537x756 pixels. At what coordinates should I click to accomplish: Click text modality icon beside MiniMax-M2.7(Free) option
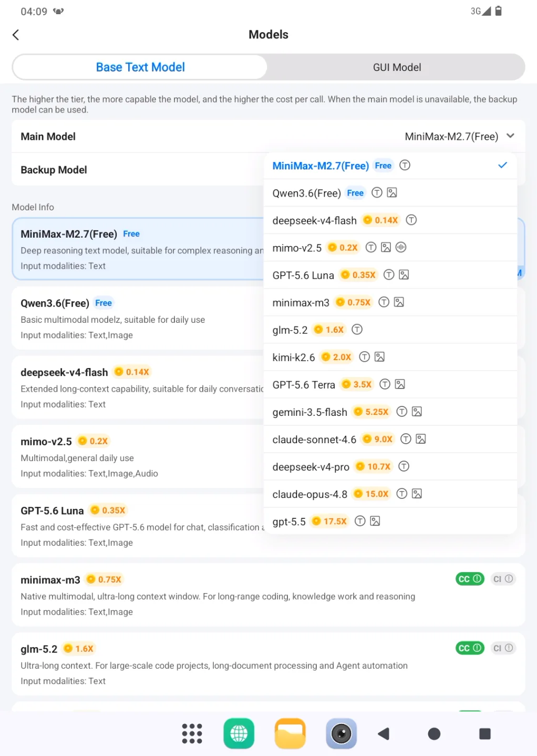405,165
